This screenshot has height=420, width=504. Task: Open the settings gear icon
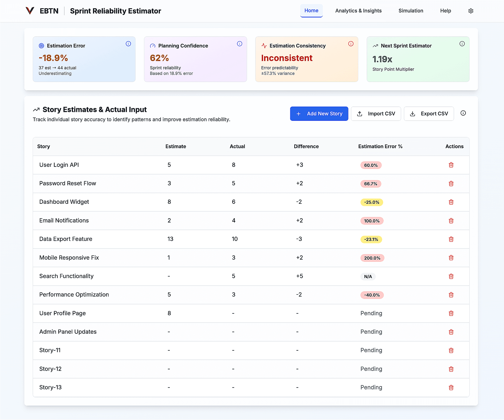point(471,11)
